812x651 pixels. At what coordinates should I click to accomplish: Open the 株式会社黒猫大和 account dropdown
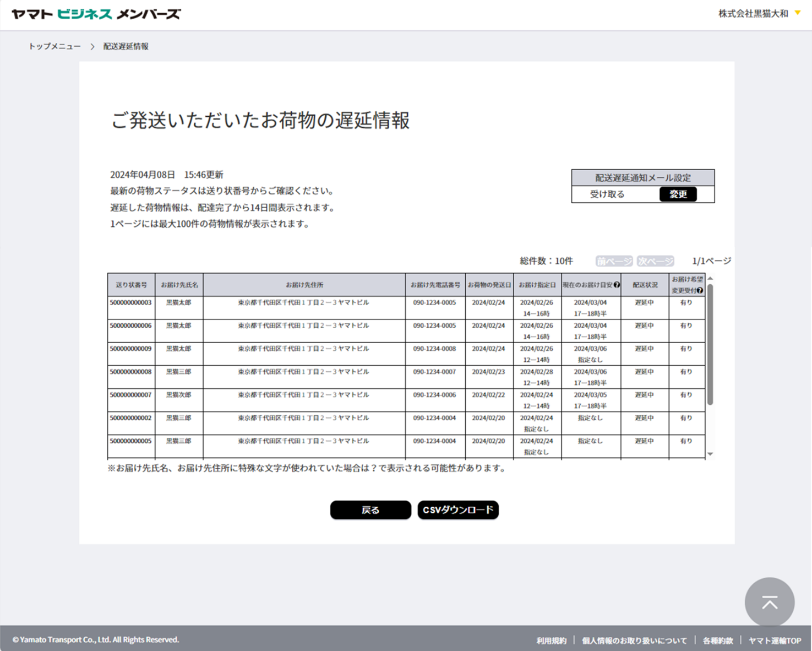759,14
